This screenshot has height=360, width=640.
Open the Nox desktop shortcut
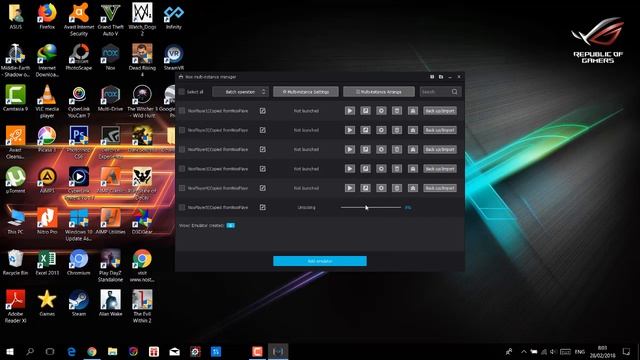pyautogui.click(x=110, y=58)
